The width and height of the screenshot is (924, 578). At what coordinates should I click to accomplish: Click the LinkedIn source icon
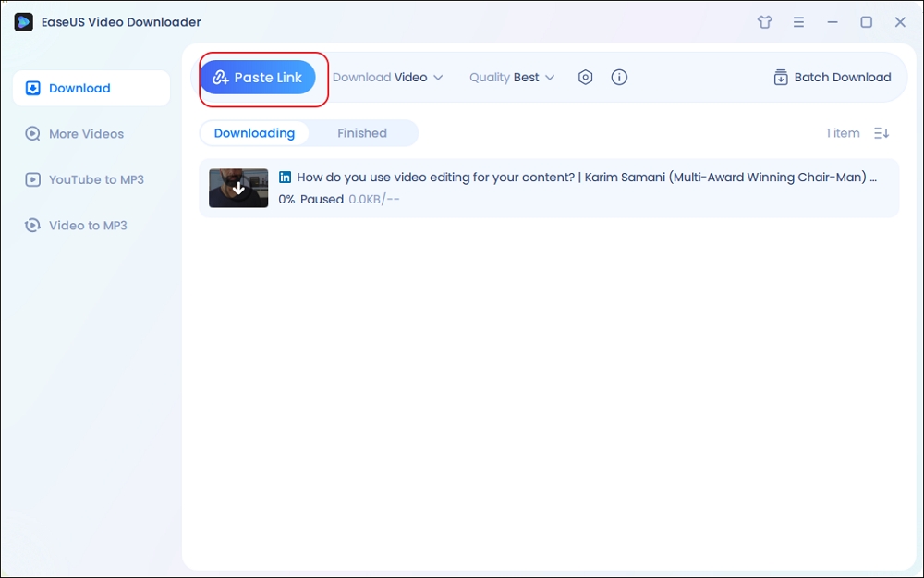click(286, 177)
